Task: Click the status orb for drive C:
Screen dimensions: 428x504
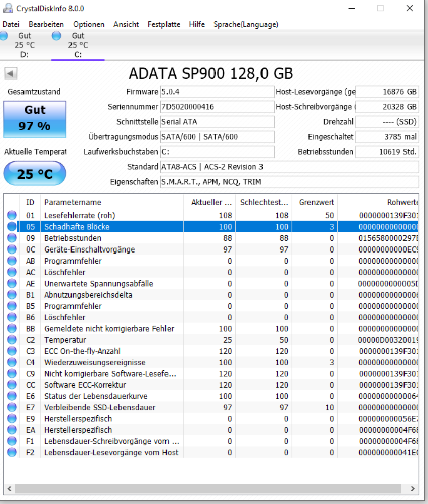Action: (x=56, y=36)
